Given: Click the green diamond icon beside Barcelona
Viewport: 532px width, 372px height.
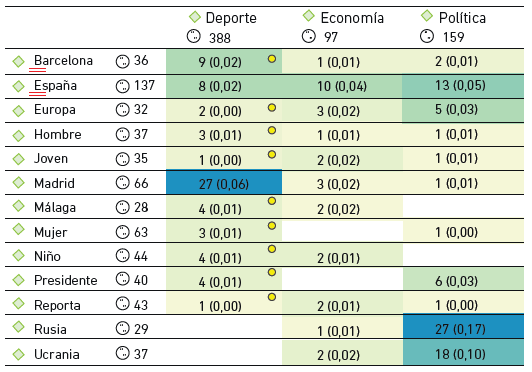Looking at the screenshot, I should coord(19,61).
